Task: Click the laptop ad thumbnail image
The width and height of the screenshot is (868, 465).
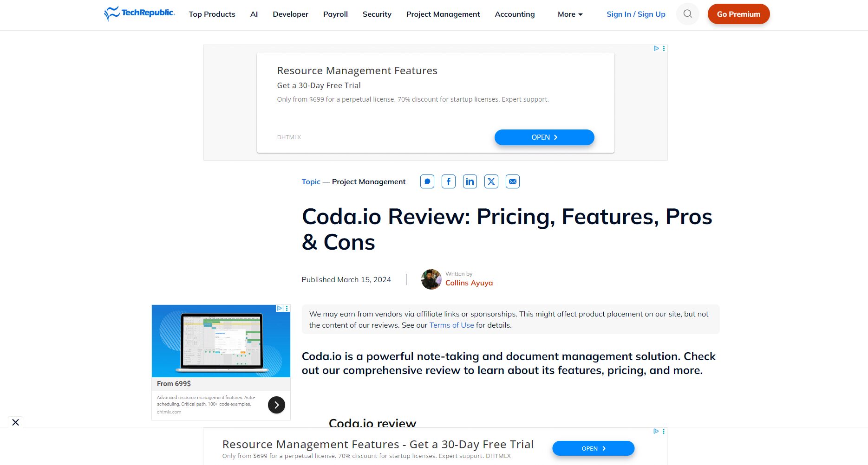Action: 221,341
